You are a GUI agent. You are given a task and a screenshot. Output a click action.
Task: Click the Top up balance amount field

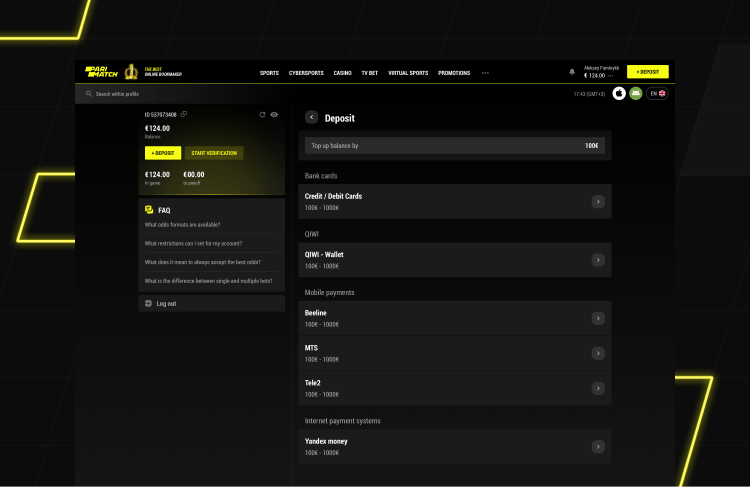coord(453,146)
